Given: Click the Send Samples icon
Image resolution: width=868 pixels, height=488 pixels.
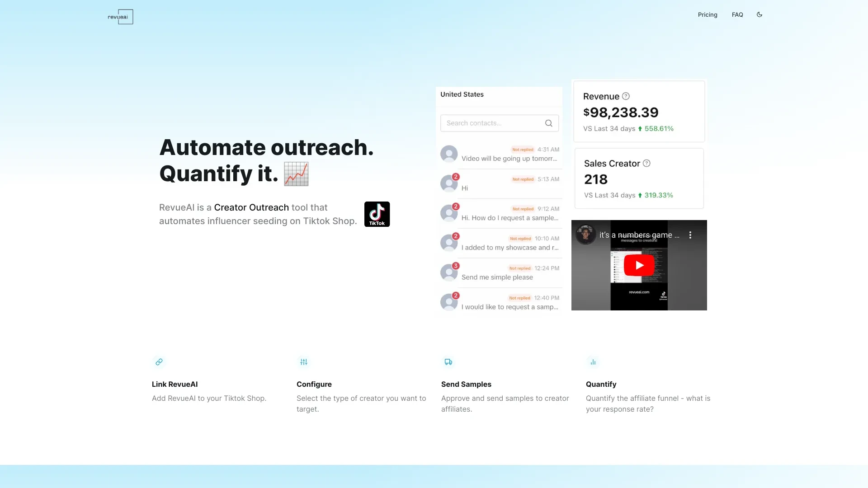Looking at the screenshot, I should pos(448,361).
